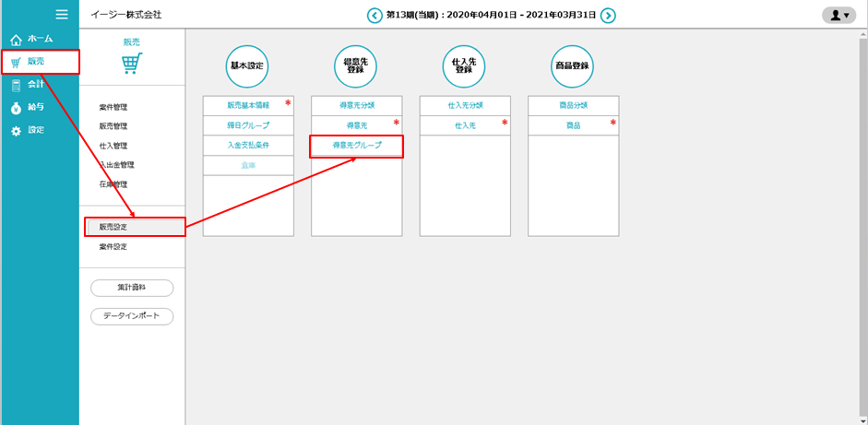868x425 pixels.
Task: Open the 会計 accounting module
Action: pos(34,84)
